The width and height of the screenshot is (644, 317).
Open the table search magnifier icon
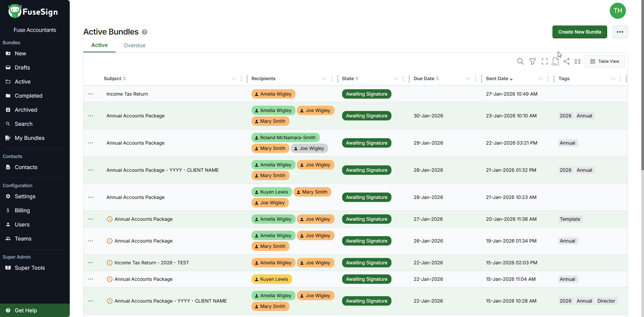click(x=520, y=61)
